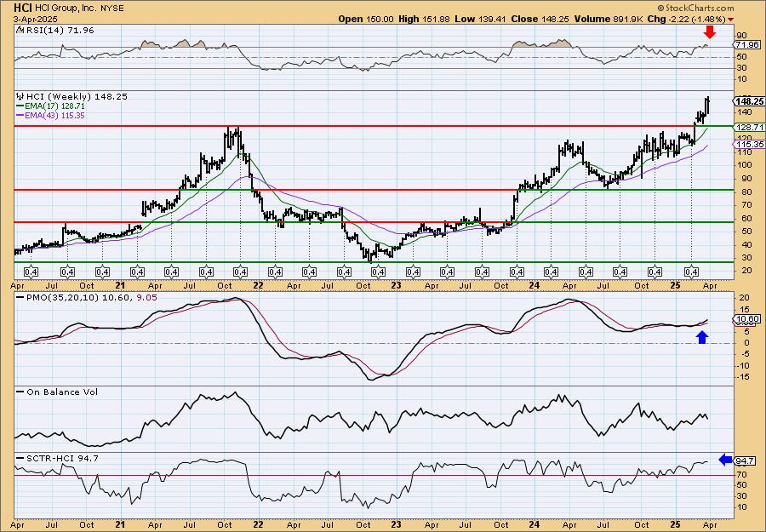The image size is (766, 532).
Task: Click the 70 label on the SCTR axis
Action: click(742, 474)
